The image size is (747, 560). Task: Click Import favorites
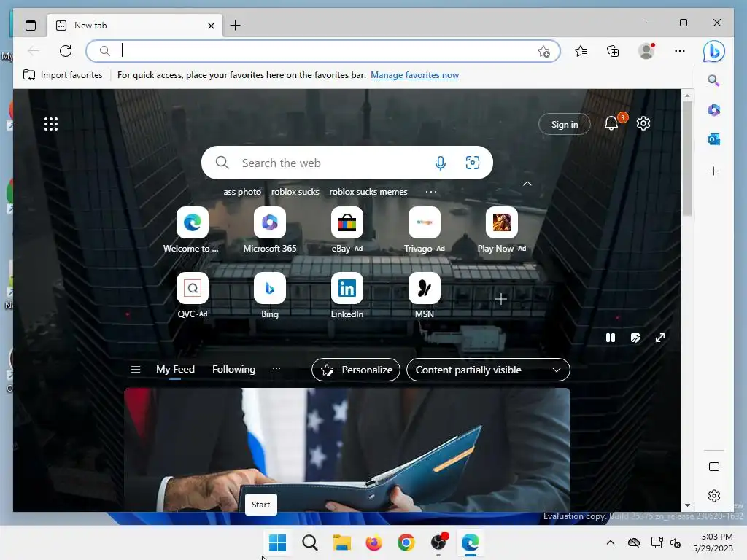(63, 75)
